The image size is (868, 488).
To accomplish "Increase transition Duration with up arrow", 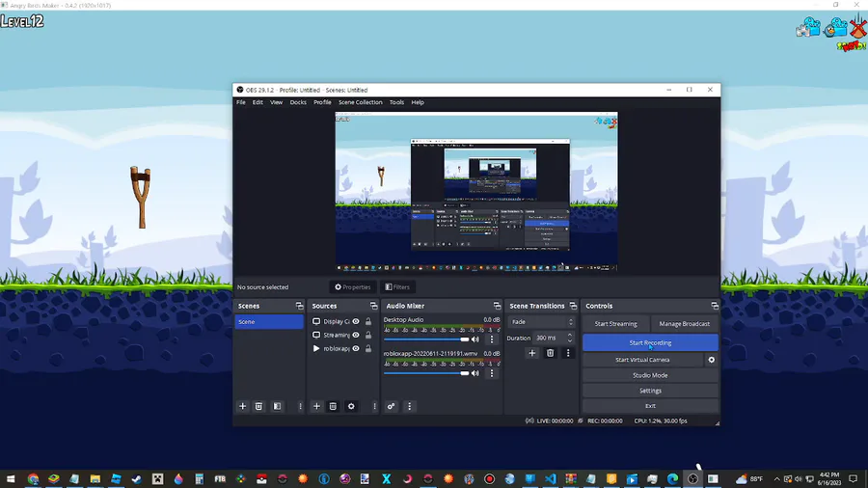I will pos(570,335).
